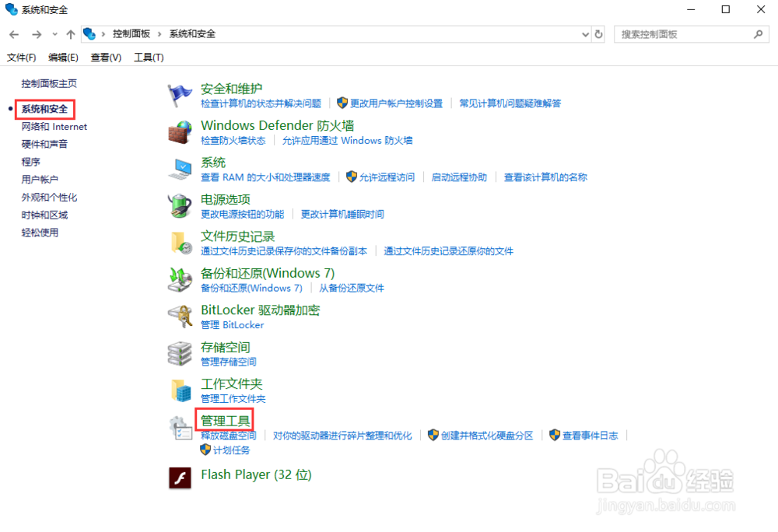Click 管理 BitLocker link
The width and height of the screenshot is (778, 532).
232,325
